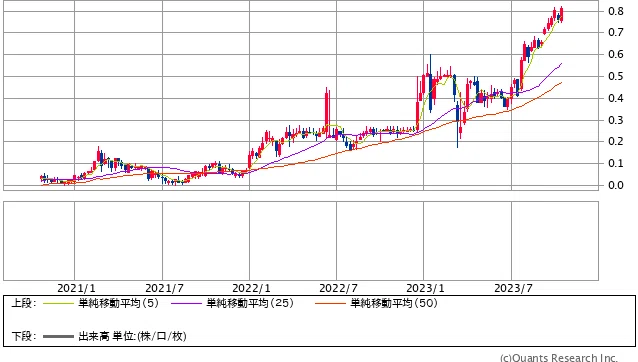Click the 0.5 price axis value

click(x=616, y=76)
